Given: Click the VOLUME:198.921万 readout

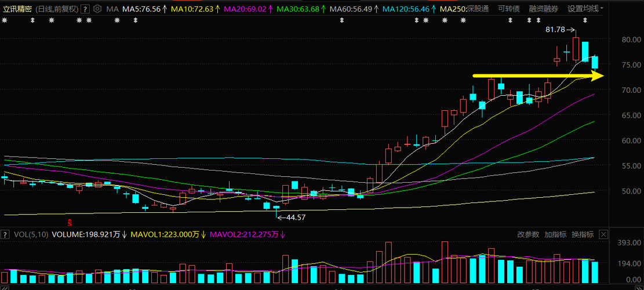Looking at the screenshot, I should click(89, 234).
